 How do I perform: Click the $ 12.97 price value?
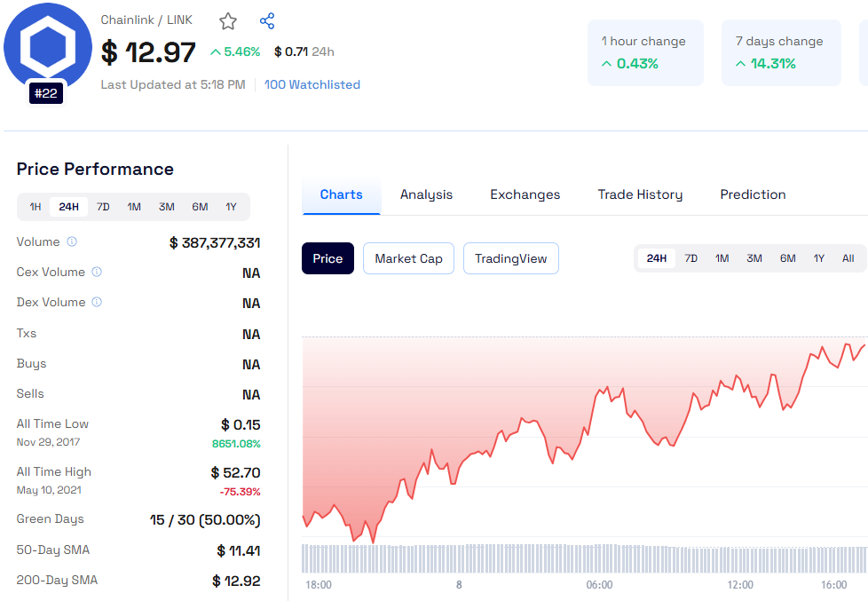click(x=148, y=52)
